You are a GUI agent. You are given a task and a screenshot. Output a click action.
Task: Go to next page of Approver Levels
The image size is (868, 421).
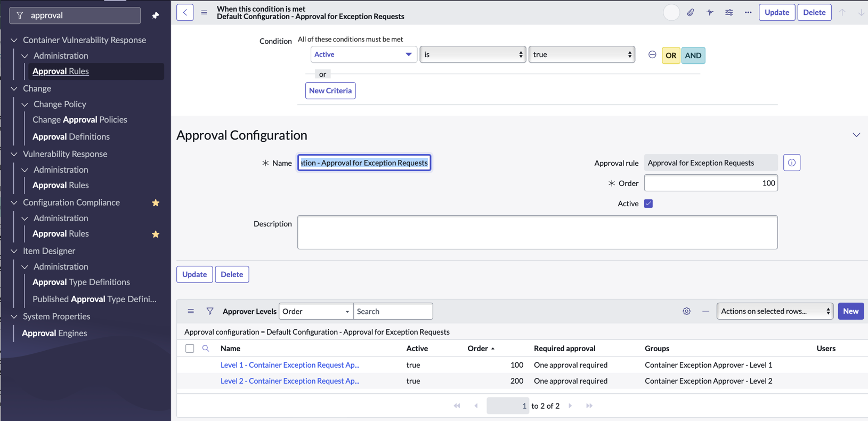570,406
